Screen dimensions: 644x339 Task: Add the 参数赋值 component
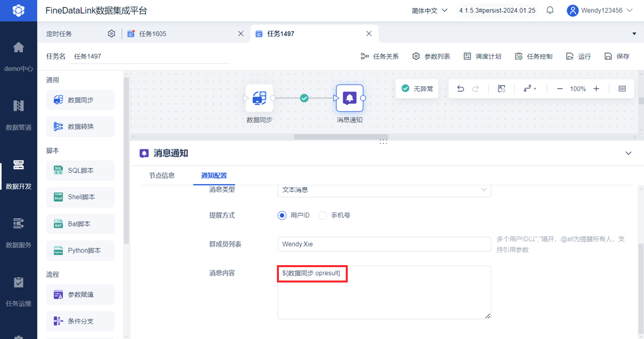(x=80, y=294)
